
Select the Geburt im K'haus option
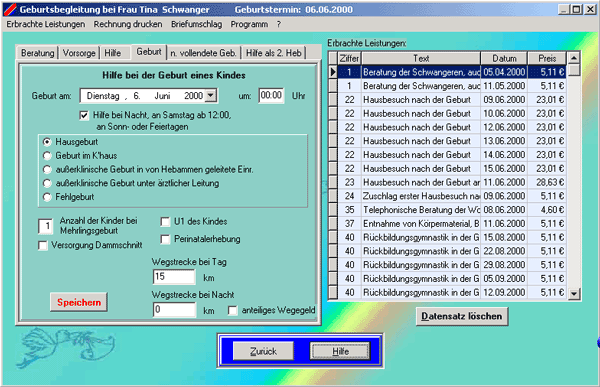point(47,156)
